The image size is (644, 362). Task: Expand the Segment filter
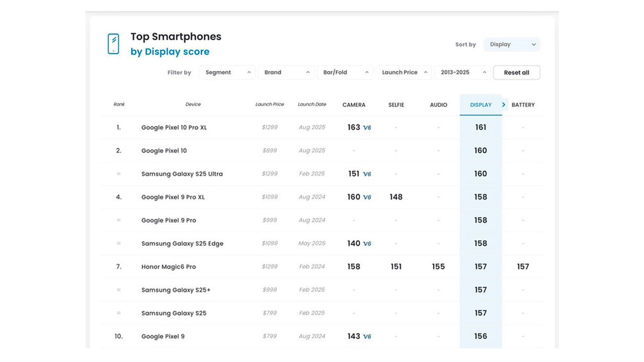pyautogui.click(x=227, y=72)
